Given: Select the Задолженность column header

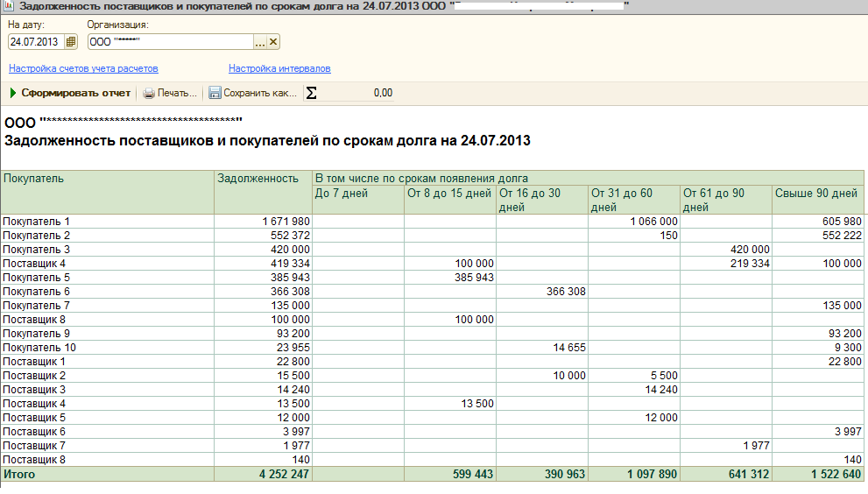Looking at the screenshot, I should coord(263,192).
